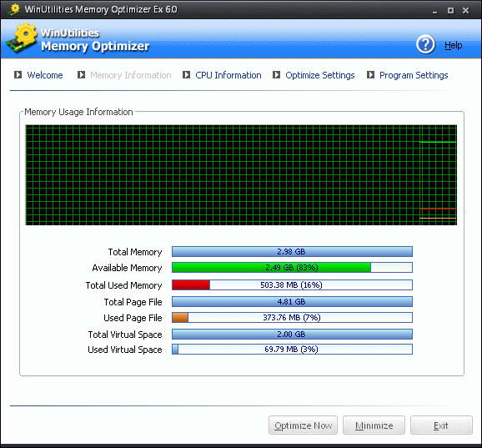Click the blue question mark help icon
Screen dimensions: 482x448
tap(425, 44)
